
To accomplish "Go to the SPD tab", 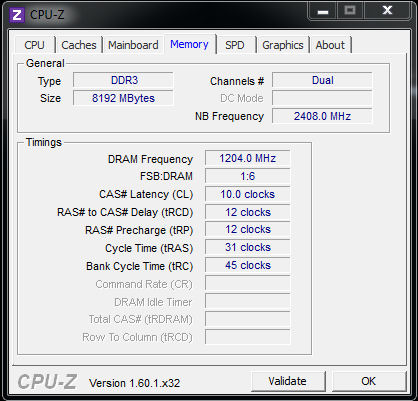I will pyautogui.click(x=235, y=45).
